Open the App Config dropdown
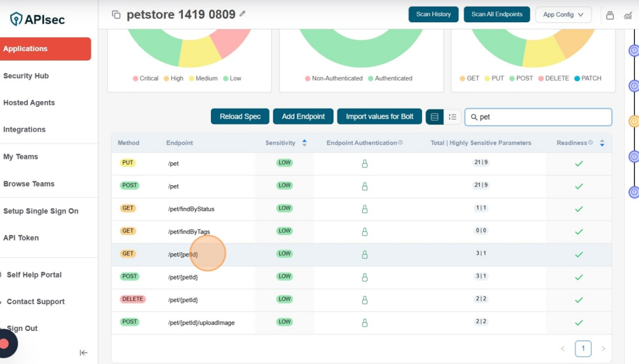Screen dimensions: 639x364 point(563,14)
